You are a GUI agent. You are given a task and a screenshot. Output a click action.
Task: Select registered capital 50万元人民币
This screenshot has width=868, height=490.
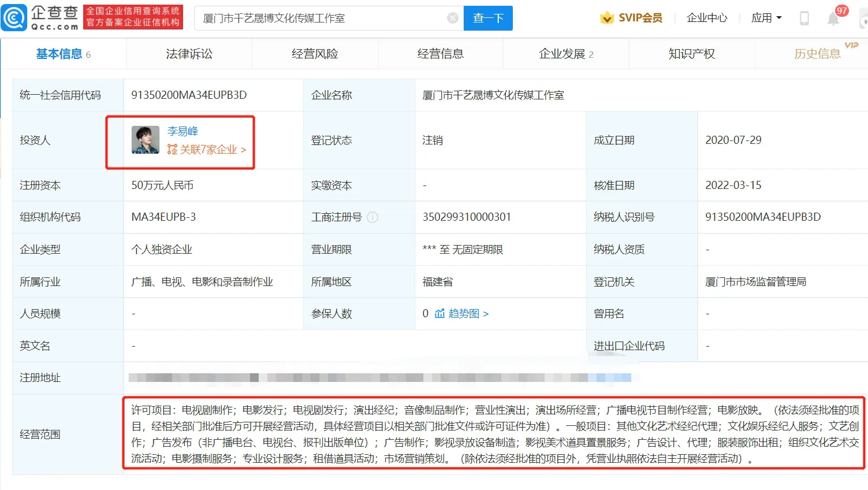click(162, 185)
